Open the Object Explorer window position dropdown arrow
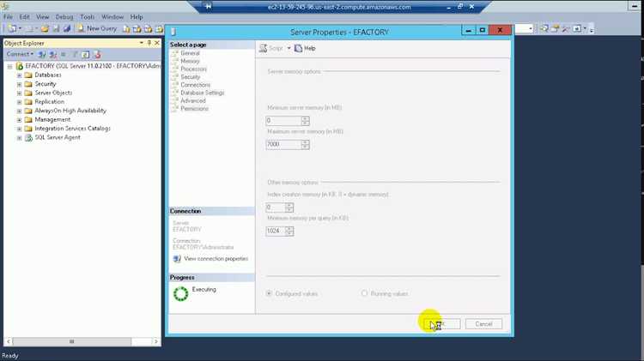The height and width of the screenshot is (361, 644). pyautogui.click(x=142, y=43)
